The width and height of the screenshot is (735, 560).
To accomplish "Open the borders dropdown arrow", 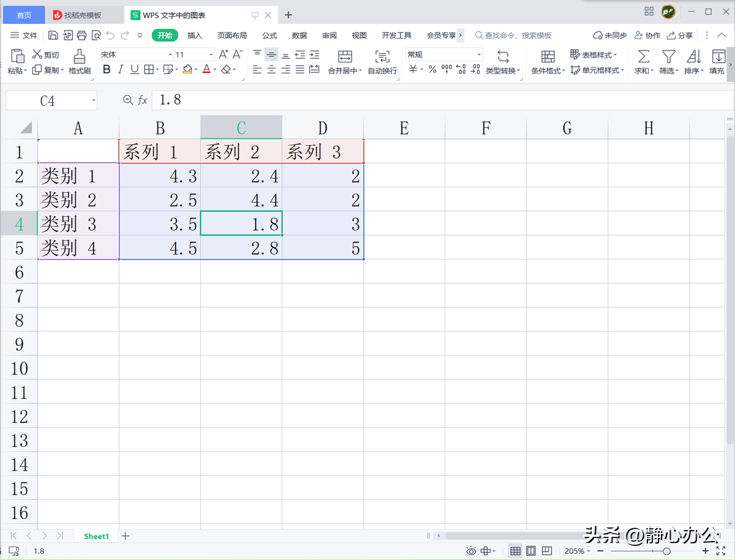I will [x=156, y=70].
